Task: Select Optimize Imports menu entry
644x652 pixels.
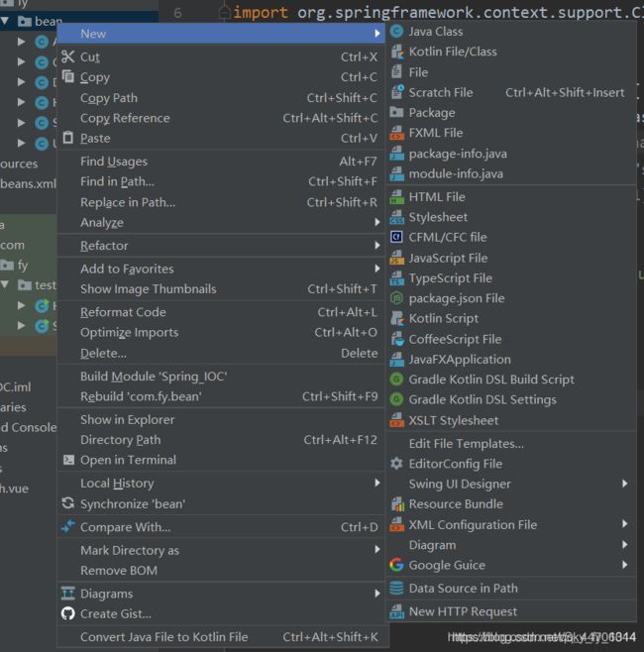Action: [220, 333]
